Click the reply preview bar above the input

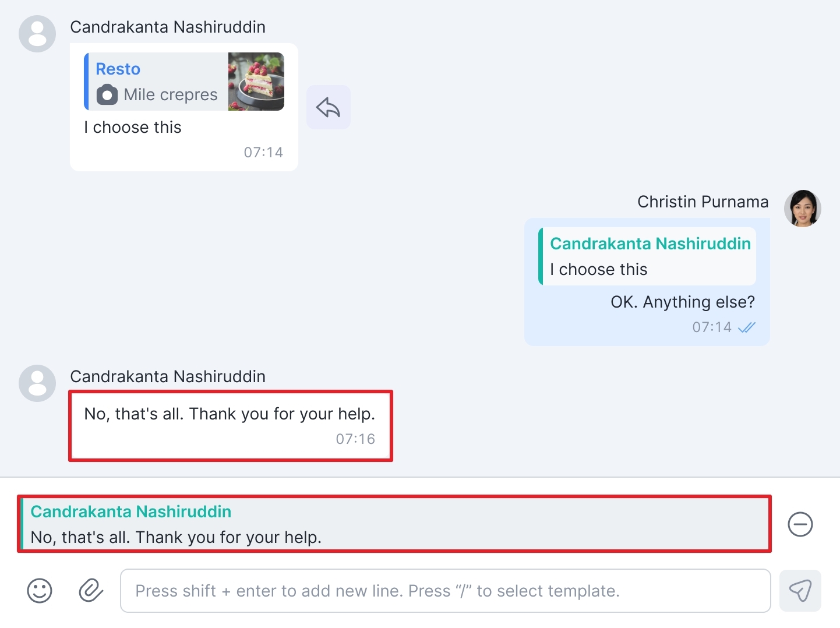pyautogui.click(x=394, y=524)
